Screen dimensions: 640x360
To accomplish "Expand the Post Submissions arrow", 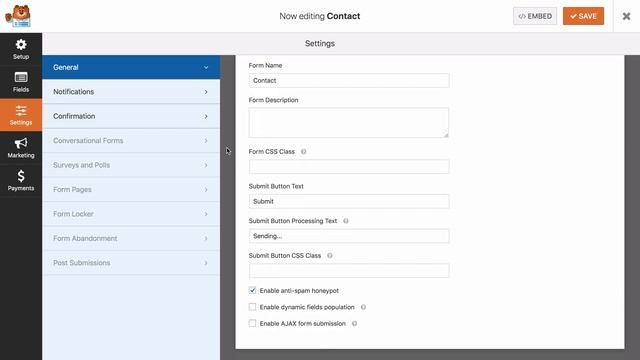I will point(206,263).
